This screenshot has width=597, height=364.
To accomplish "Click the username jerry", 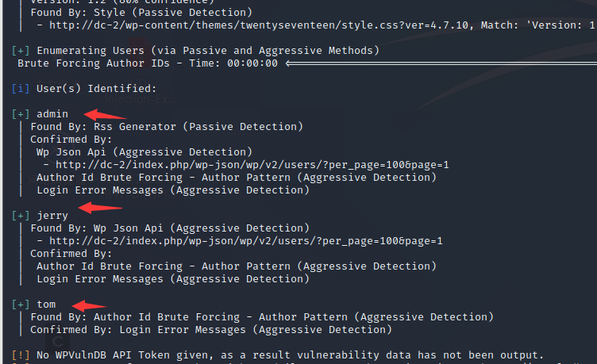I will (52, 216).
